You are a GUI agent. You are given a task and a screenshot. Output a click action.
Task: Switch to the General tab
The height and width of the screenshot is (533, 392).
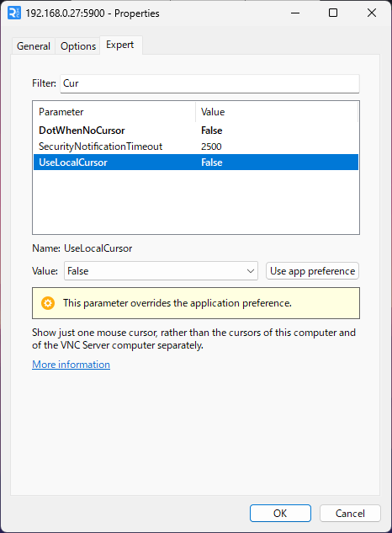tap(34, 45)
